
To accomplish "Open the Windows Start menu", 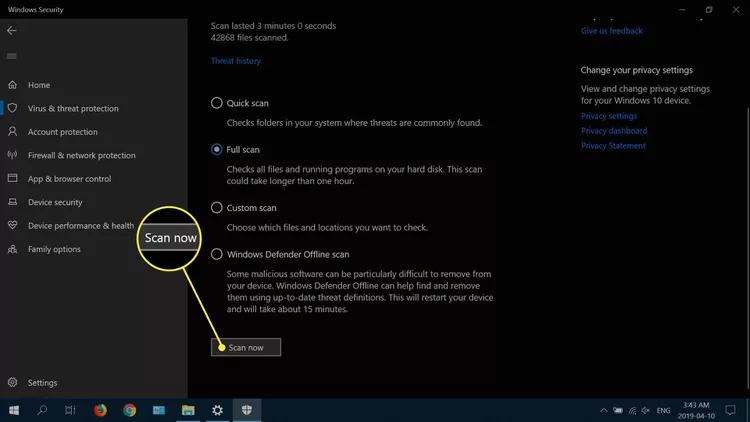I will 14,410.
